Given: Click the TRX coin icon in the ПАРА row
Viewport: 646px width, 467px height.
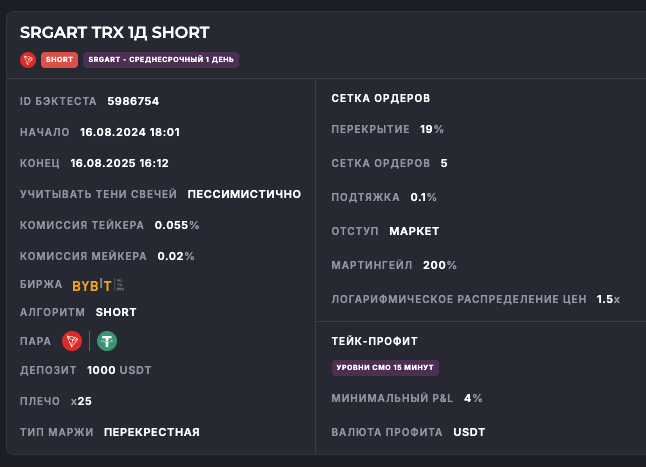Looking at the screenshot, I should (x=72, y=341).
